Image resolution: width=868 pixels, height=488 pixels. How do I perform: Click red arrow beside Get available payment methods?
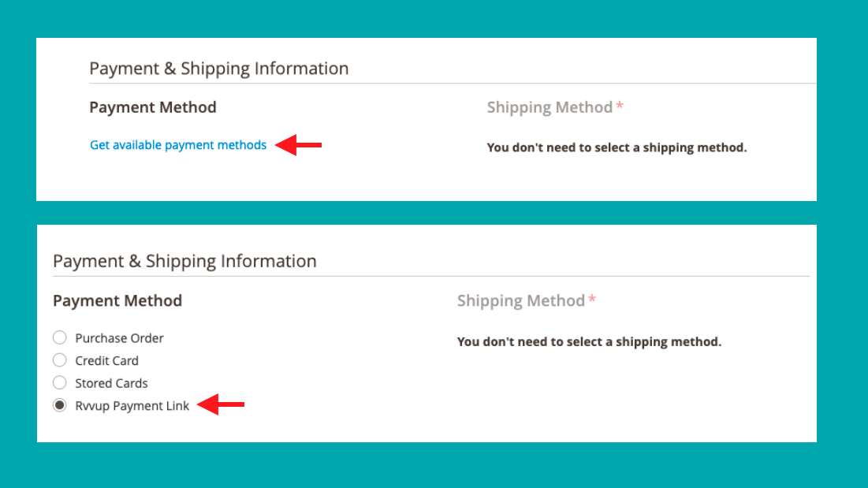coord(298,144)
